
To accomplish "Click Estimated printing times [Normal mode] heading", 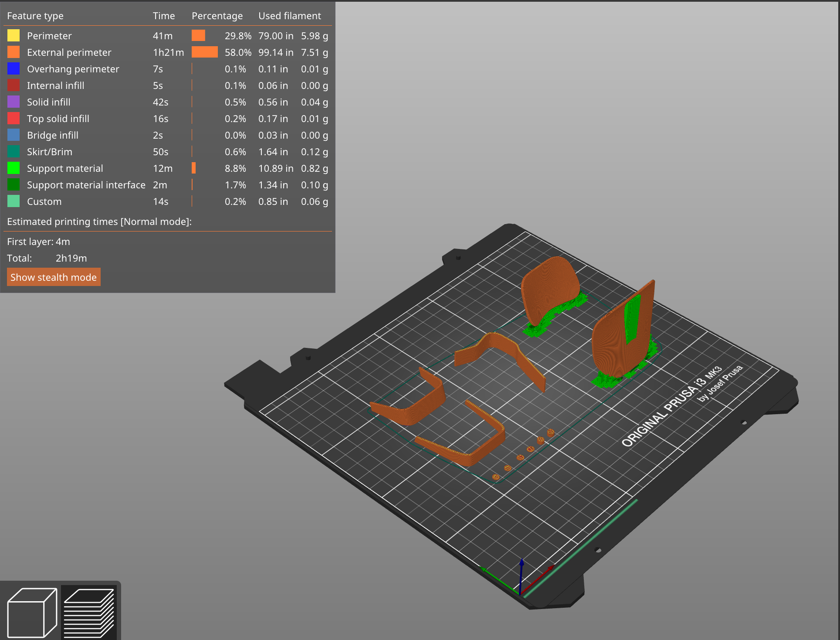I will click(x=99, y=221).
